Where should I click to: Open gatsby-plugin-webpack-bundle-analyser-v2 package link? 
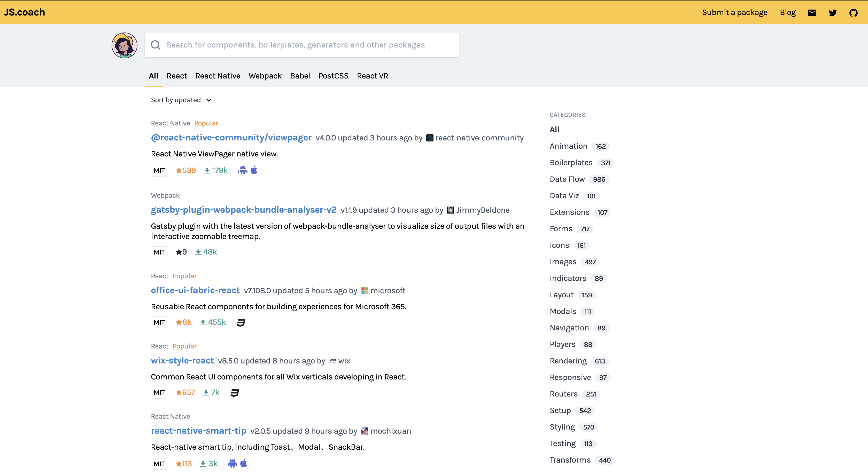[x=243, y=210]
